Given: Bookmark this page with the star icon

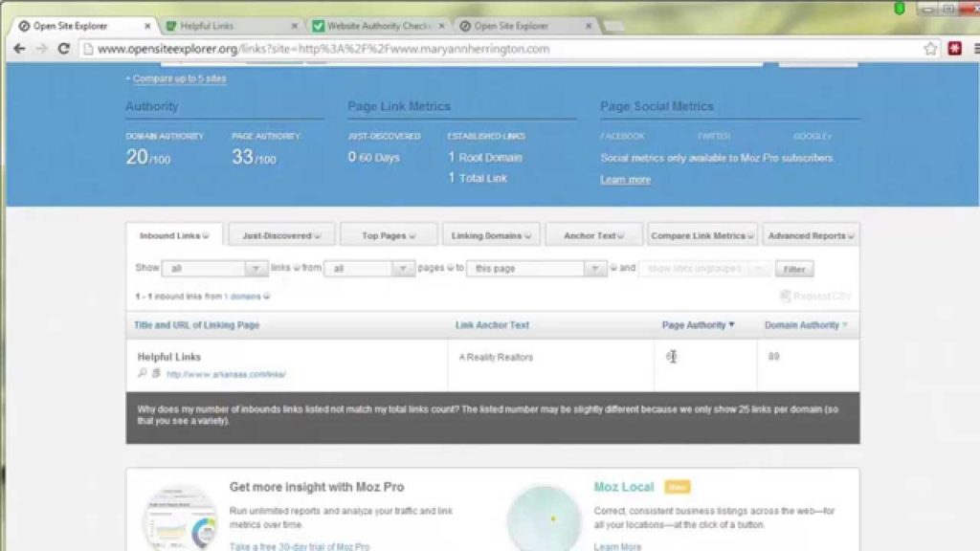Looking at the screenshot, I should [930, 49].
